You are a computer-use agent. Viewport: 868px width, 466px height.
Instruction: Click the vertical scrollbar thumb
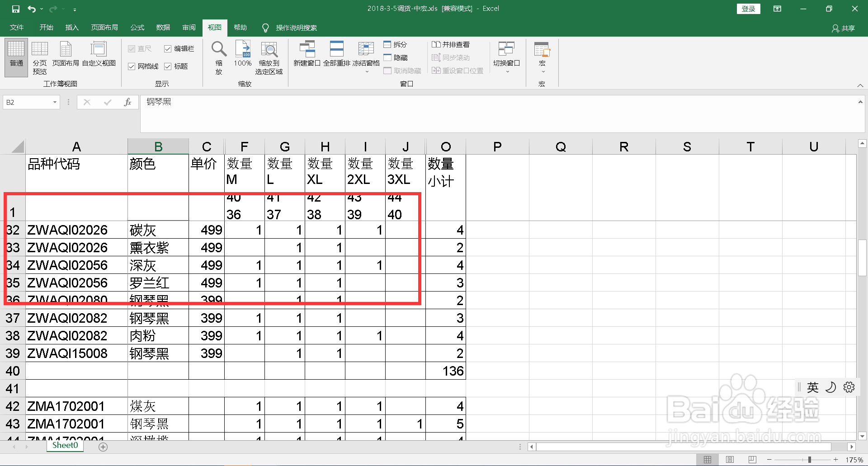click(x=862, y=258)
